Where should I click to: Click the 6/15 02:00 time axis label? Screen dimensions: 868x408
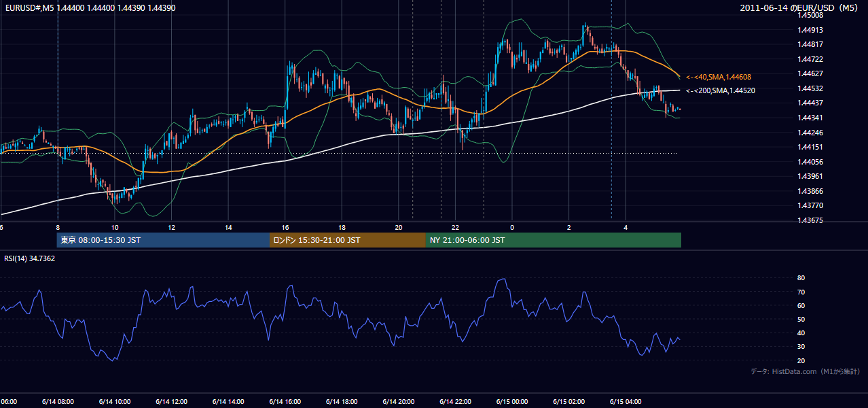(x=568, y=402)
